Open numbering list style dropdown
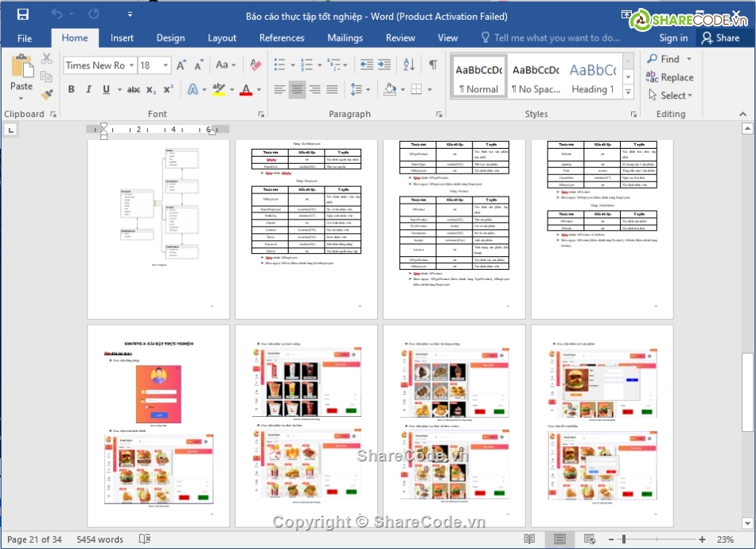 [320, 64]
